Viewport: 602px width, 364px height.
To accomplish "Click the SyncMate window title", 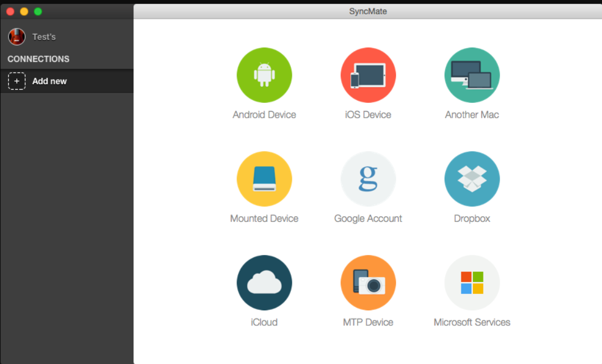I will point(368,12).
